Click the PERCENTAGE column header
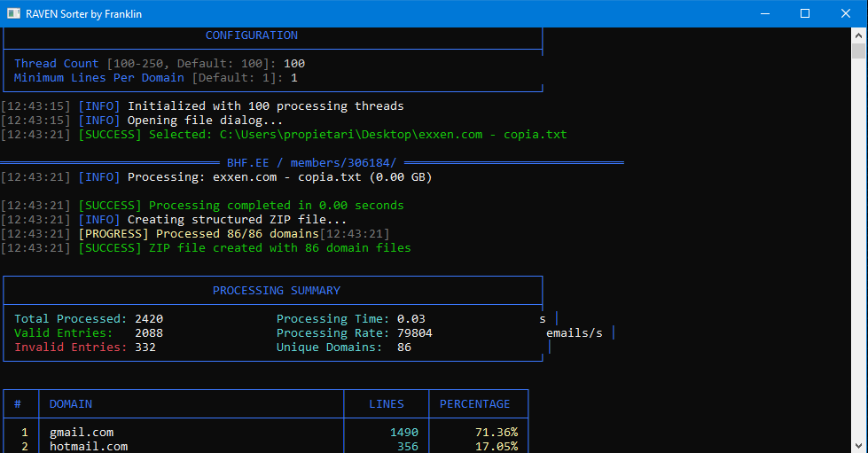The width and height of the screenshot is (868, 453). [x=475, y=404]
